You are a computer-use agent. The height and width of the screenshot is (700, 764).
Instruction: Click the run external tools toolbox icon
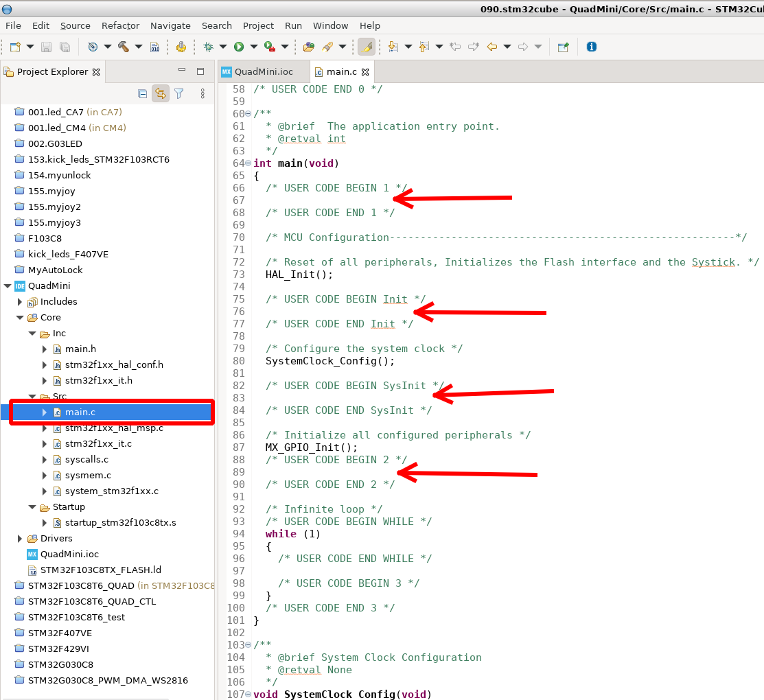(270, 47)
